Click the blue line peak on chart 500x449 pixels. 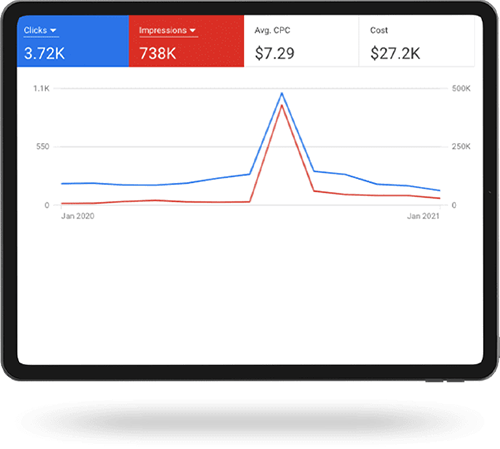[x=282, y=93]
